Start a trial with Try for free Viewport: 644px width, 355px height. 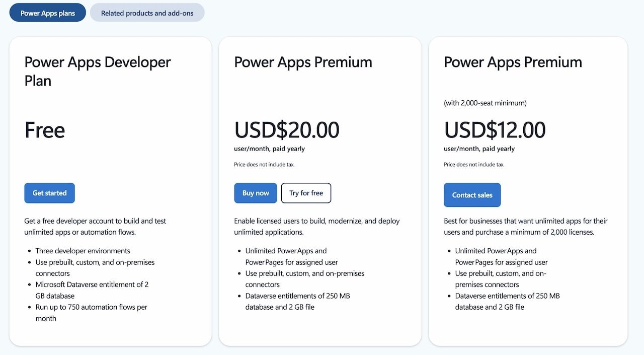[306, 193]
